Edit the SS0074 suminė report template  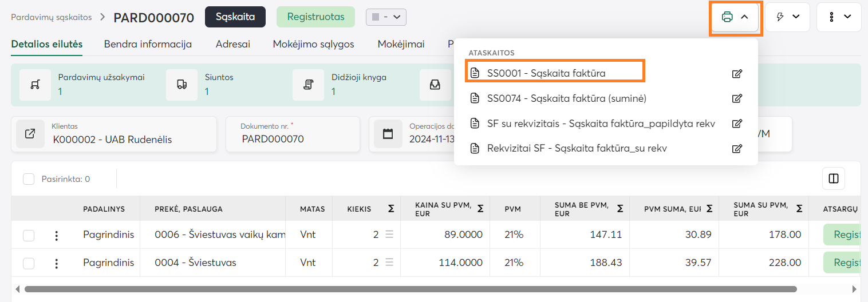(737, 98)
